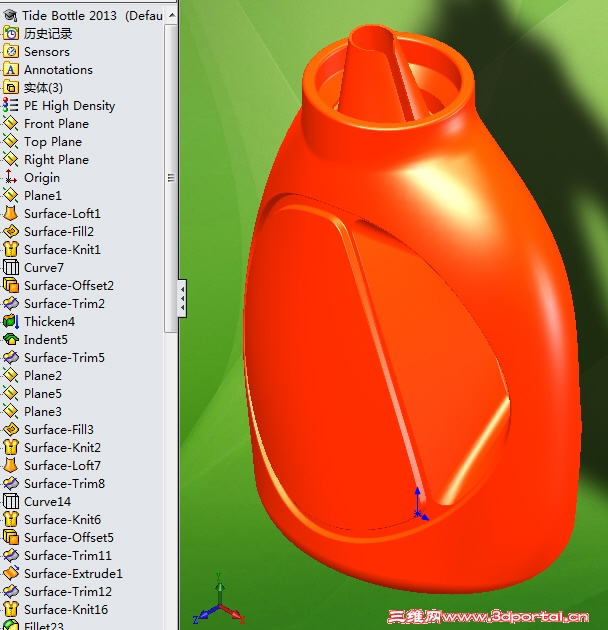Click the Annotations folder icon

point(10,70)
